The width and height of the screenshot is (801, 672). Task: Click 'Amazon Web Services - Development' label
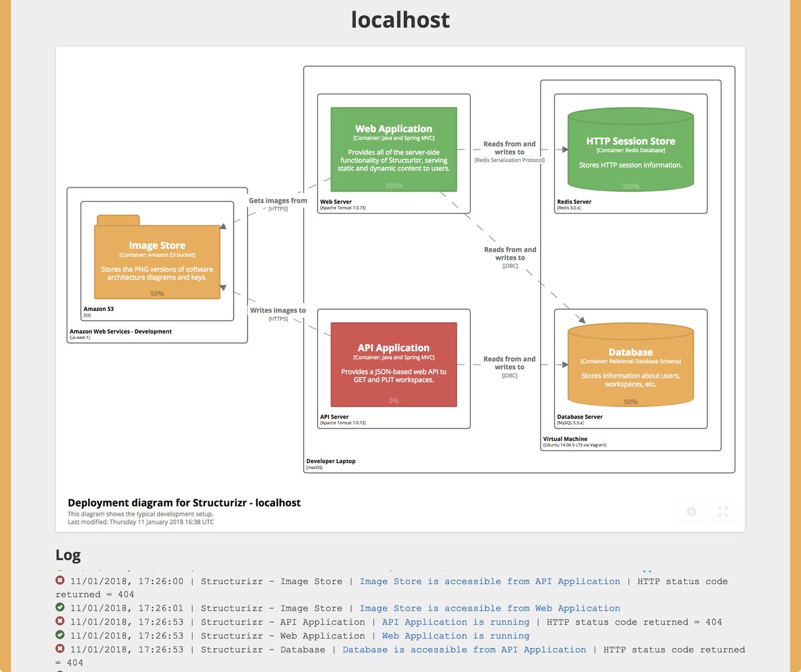[x=121, y=331]
